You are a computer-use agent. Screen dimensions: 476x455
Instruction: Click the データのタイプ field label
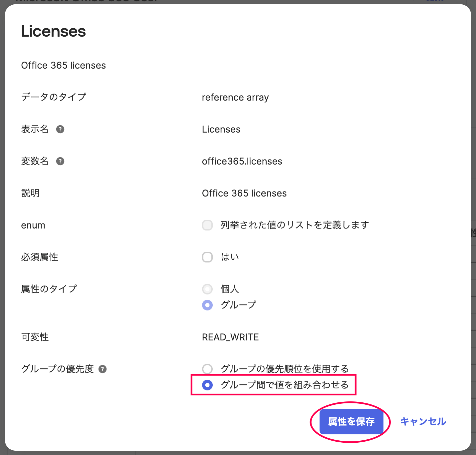click(x=54, y=97)
